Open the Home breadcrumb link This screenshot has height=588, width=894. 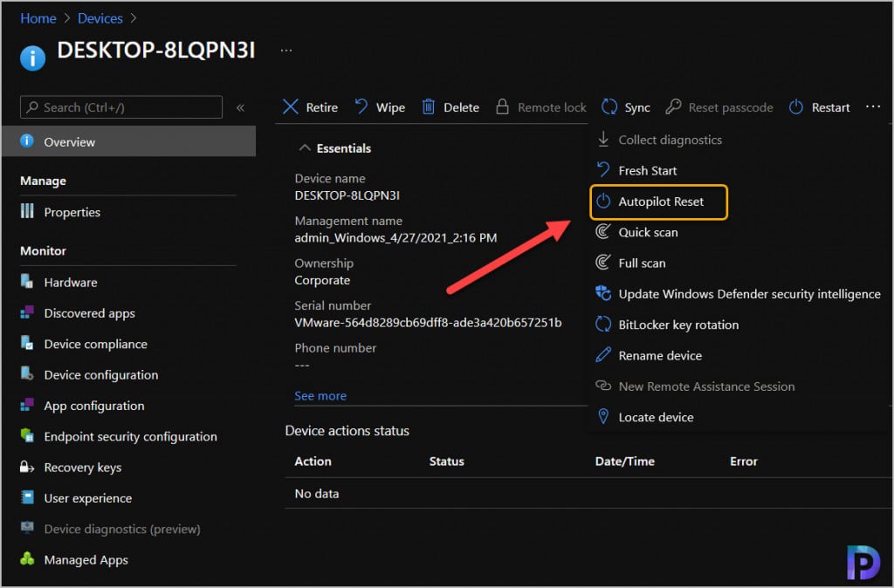pos(38,18)
